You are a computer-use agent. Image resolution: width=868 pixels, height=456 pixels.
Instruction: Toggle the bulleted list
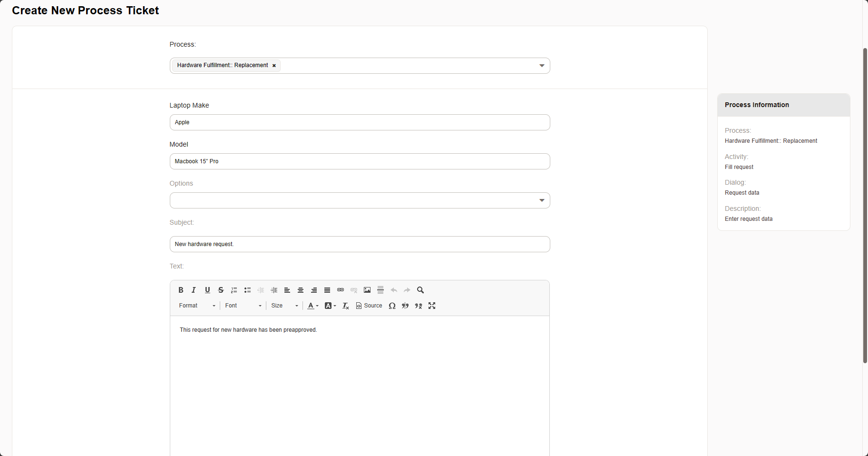[247, 290]
